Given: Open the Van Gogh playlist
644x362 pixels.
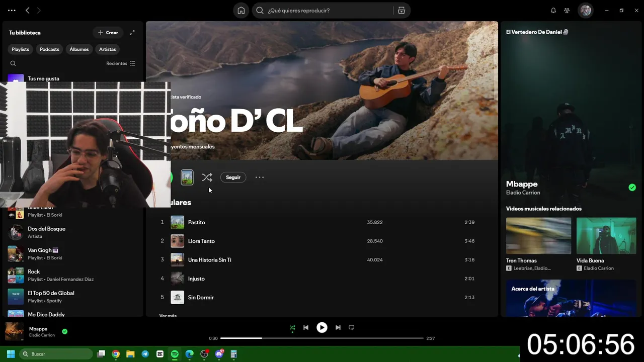Looking at the screenshot, I should [x=73, y=254].
